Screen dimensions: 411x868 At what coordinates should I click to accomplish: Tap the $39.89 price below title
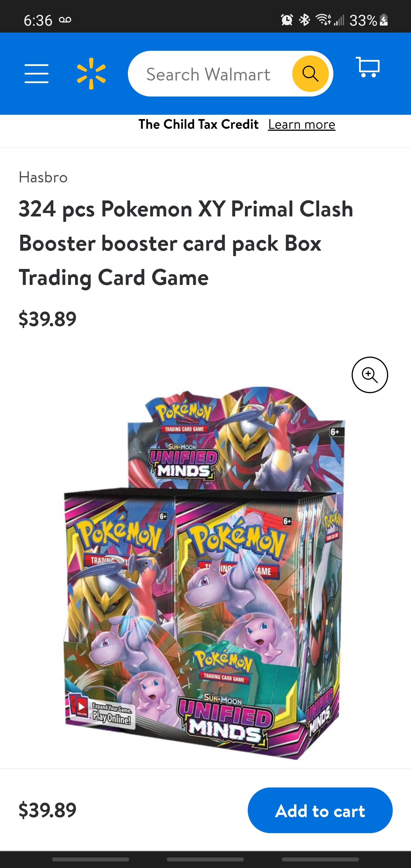point(47,319)
